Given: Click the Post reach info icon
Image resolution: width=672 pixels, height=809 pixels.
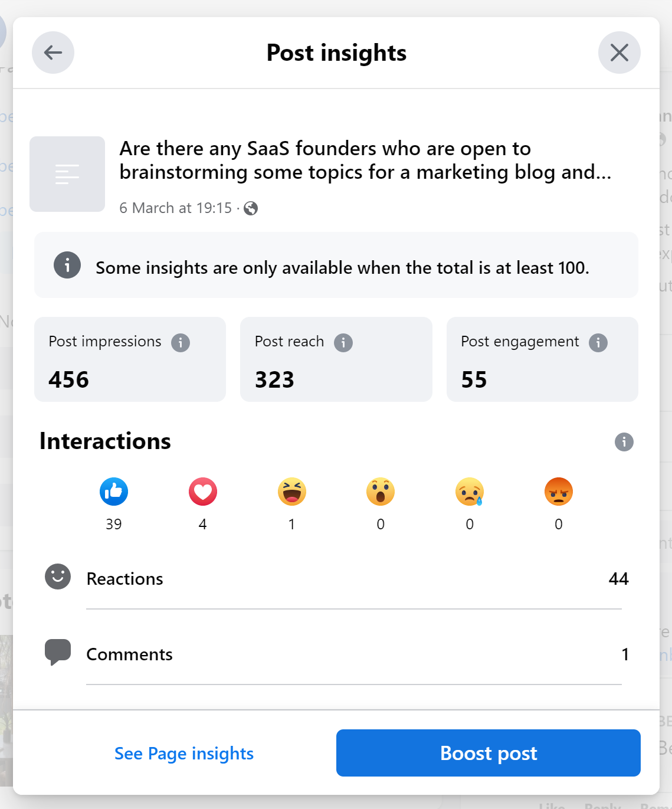Looking at the screenshot, I should tap(343, 342).
